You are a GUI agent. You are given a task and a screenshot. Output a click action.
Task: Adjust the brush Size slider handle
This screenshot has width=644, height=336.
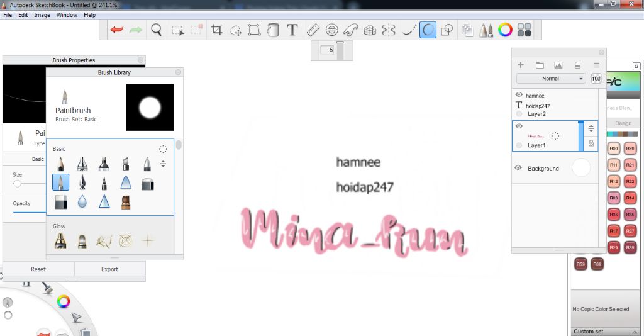coord(17,184)
